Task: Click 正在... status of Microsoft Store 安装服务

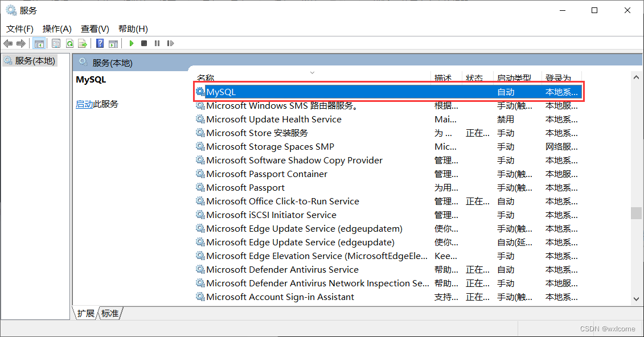Action: pos(478,133)
